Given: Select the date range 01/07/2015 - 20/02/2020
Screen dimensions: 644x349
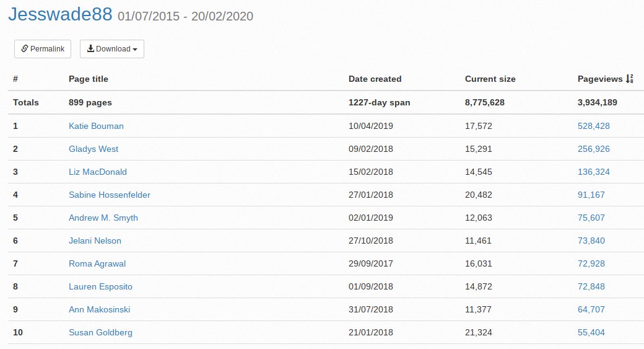Looking at the screenshot, I should pos(185,17).
